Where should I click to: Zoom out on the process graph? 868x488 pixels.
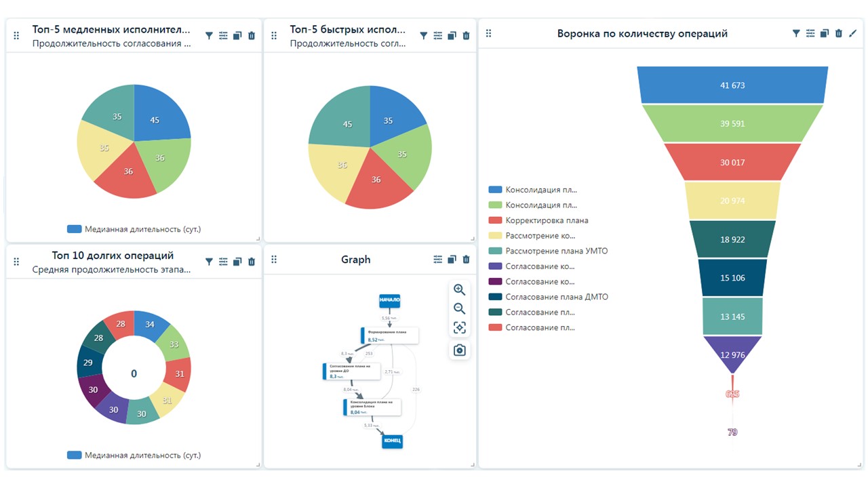pos(459,309)
